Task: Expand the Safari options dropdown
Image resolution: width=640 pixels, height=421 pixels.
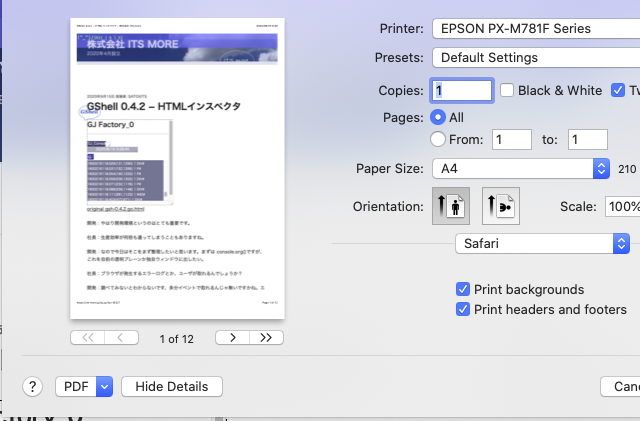Action: point(541,243)
